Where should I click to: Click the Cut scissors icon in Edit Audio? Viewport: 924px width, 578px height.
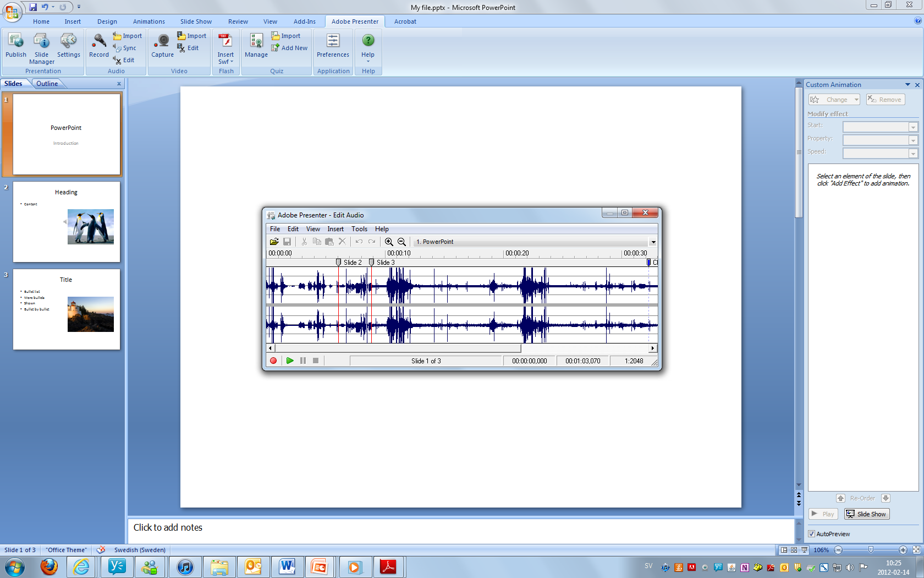coord(304,242)
